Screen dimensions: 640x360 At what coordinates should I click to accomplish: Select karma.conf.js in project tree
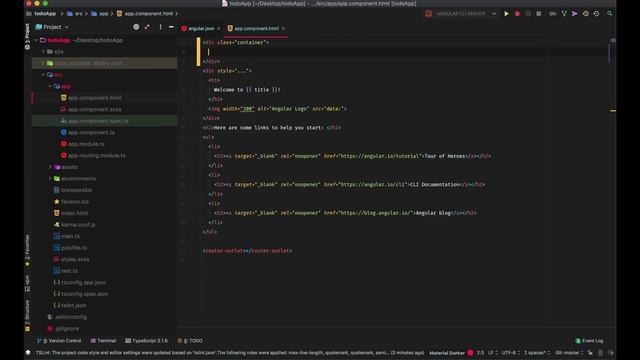pyautogui.click(x=78, y=224)
